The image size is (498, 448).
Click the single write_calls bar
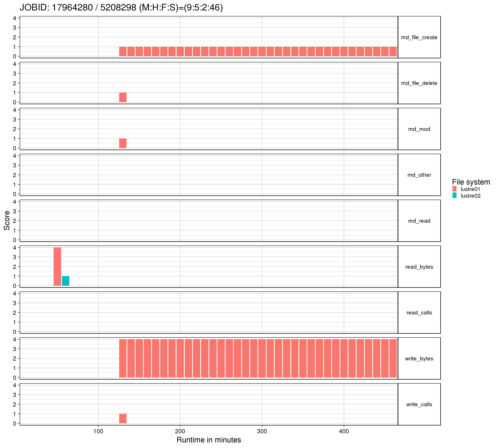[123, 419]
